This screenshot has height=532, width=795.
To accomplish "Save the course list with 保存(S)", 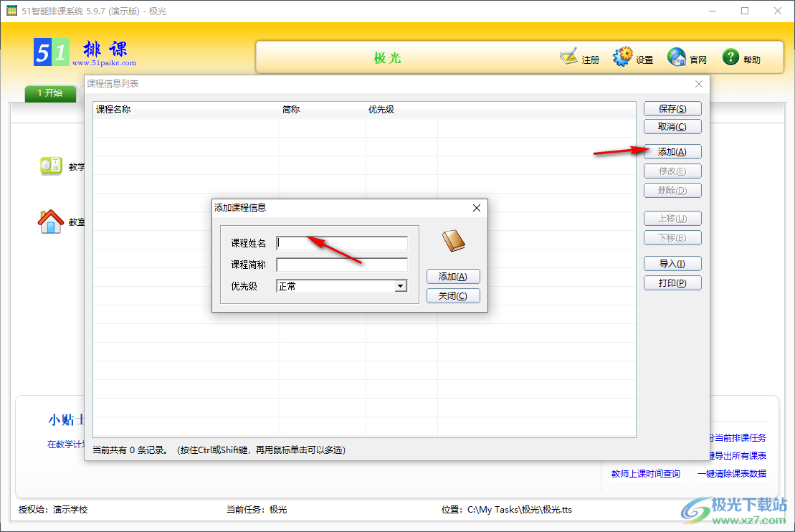I will tap(672, 108).
